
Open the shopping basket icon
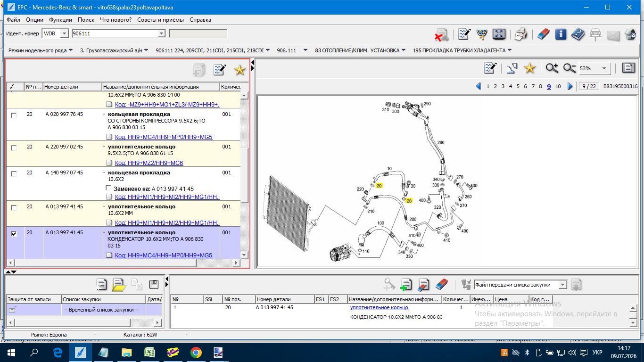481,34
